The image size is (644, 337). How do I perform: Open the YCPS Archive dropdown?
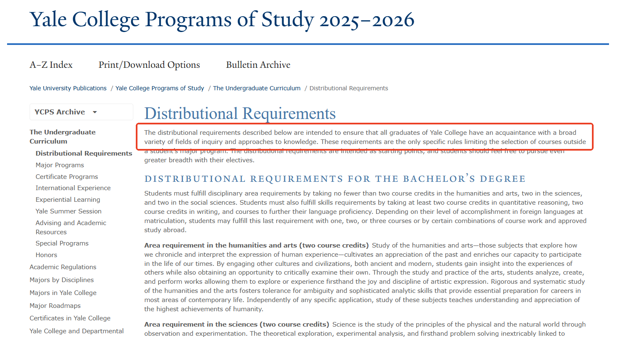[81, 112]
